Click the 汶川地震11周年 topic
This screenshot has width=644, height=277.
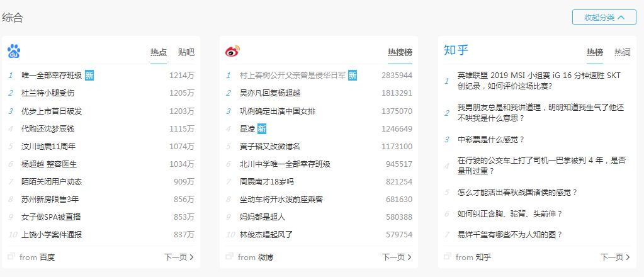click(48, 146)
